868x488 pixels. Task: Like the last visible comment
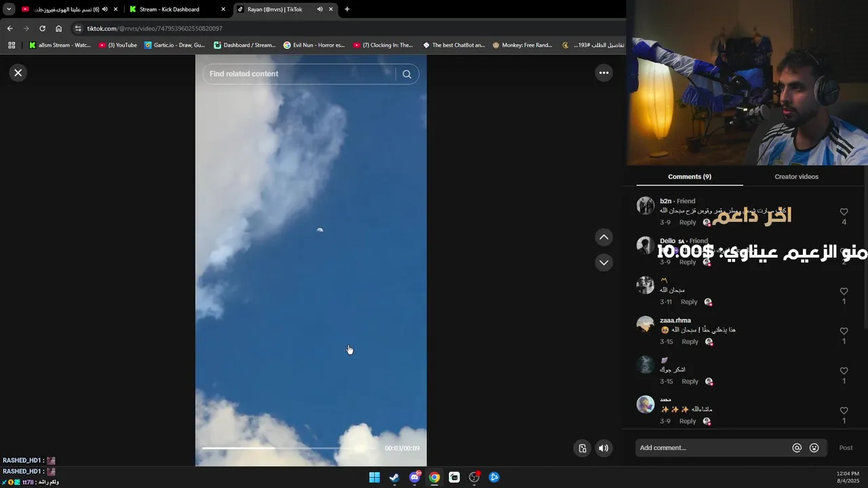pyautogui.click(x=844, y=411)
